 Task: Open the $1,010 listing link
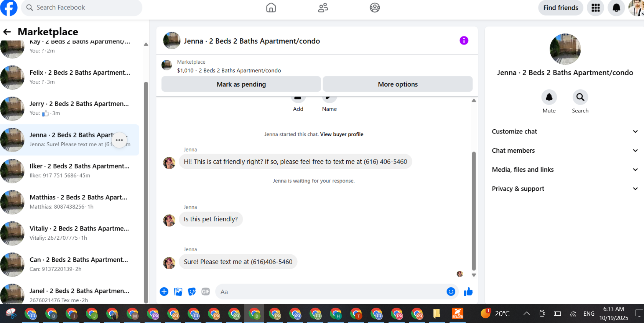tap(229, 71)
